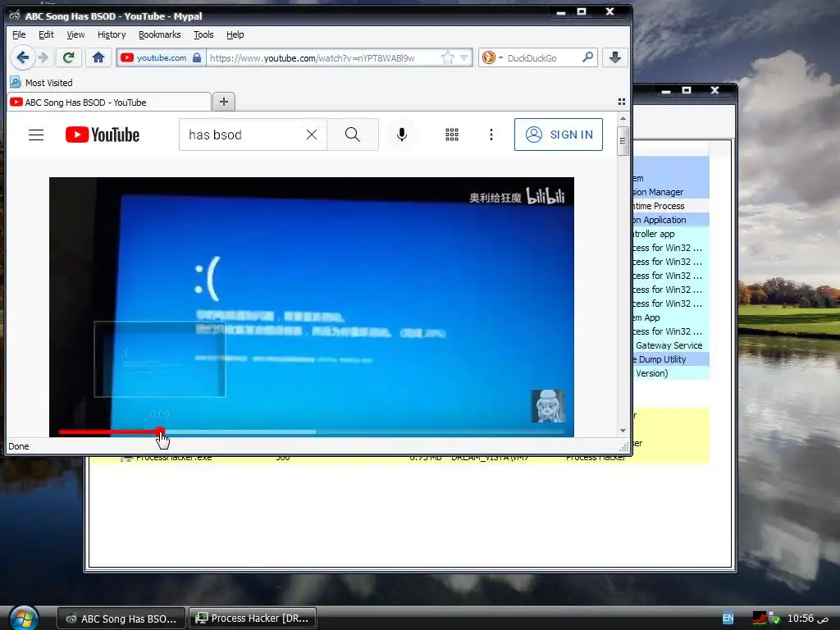The width and height of the screenshot is (840, 630).
Task: Go to the browser Home page
Action: click(98, 58)
